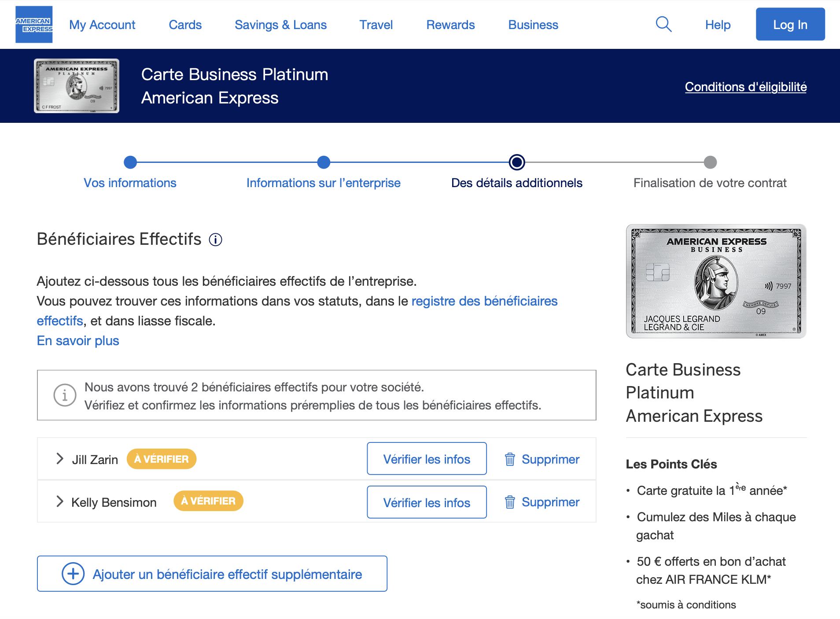
Task: Click the À VÉRIFIER badge for Jill Zarin
Action: click(x=162, y=459)
